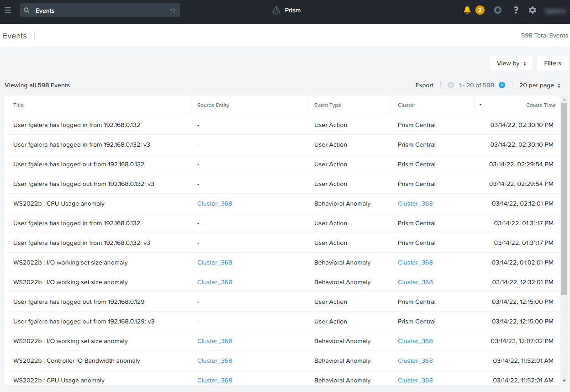Change the 20 per page dropdown
Screen dimensions: 570x392
(539, 85)
